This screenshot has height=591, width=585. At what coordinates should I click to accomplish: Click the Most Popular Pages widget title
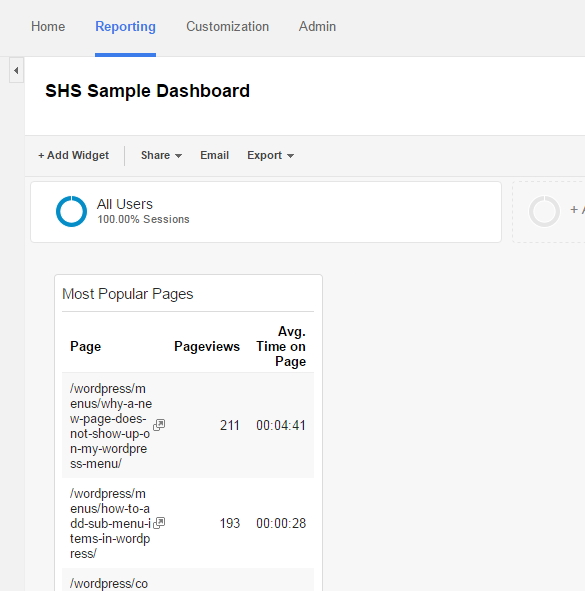click(x=127, y=294)
